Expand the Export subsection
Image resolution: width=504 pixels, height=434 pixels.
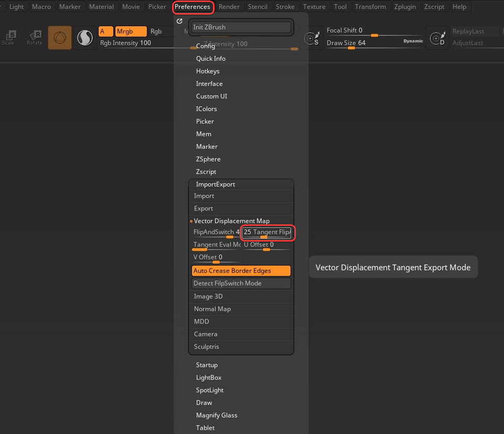(x=203, y=209)
